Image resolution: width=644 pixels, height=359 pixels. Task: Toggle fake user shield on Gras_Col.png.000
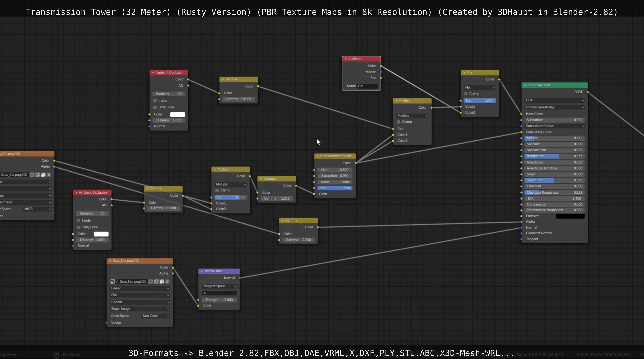pos(32,175)
